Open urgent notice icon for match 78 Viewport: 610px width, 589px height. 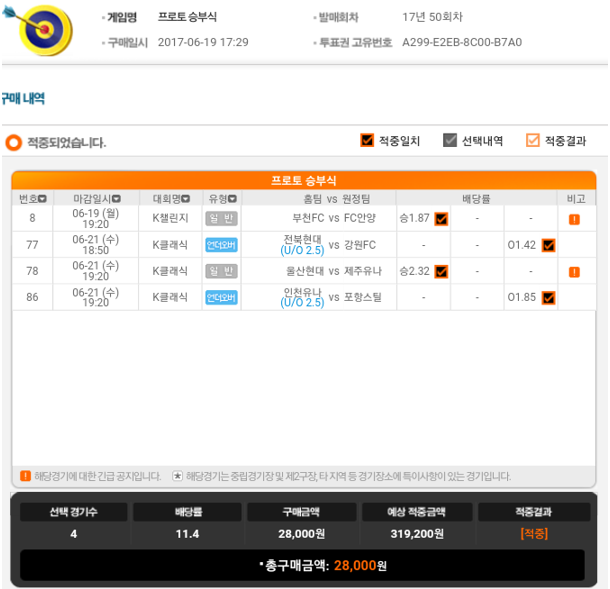pos(574,272)
